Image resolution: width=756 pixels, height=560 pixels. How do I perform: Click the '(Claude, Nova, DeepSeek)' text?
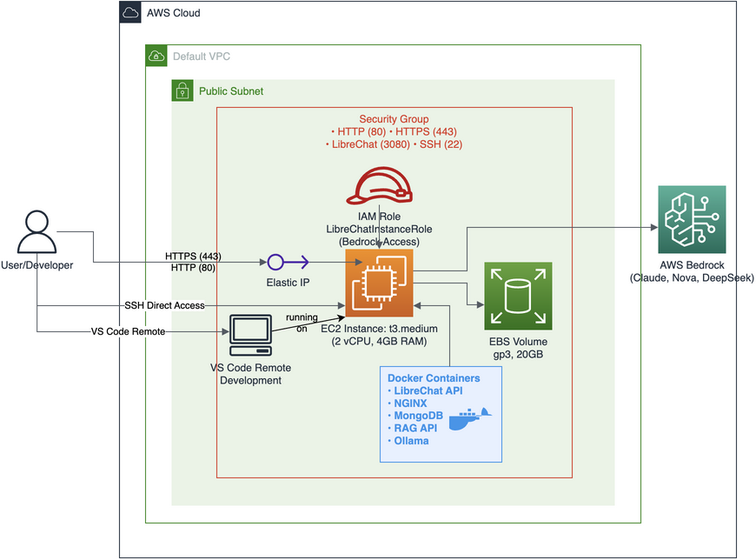click(692, 278)
